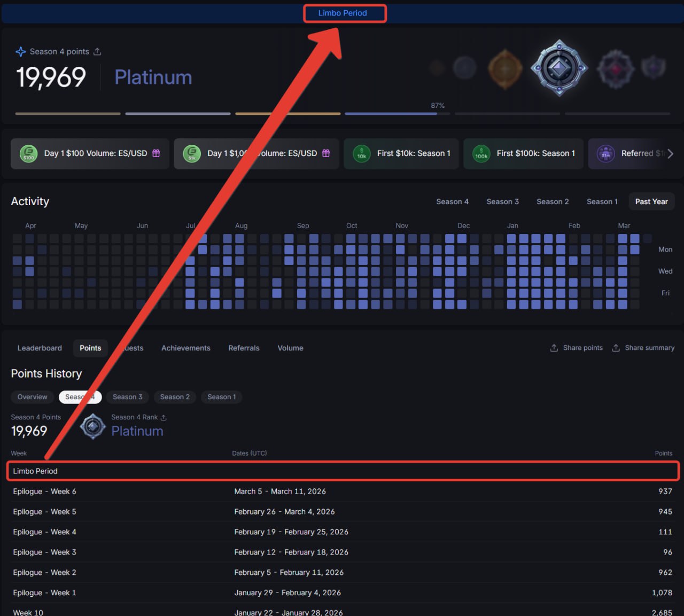Select Season 1 activity filter
The width and height of the screenshot is (684, 616).
[602, 201]
